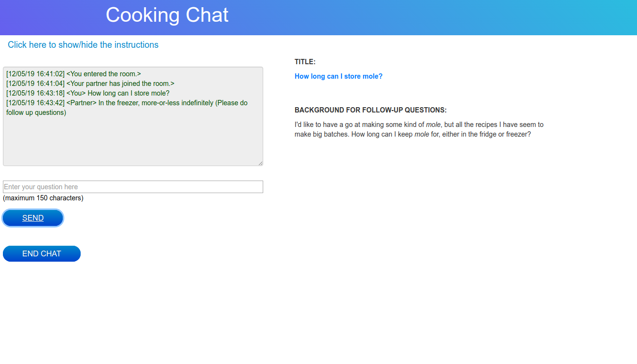
Task: Grab the chat log resize handle
Action: (x=260, y=163)
